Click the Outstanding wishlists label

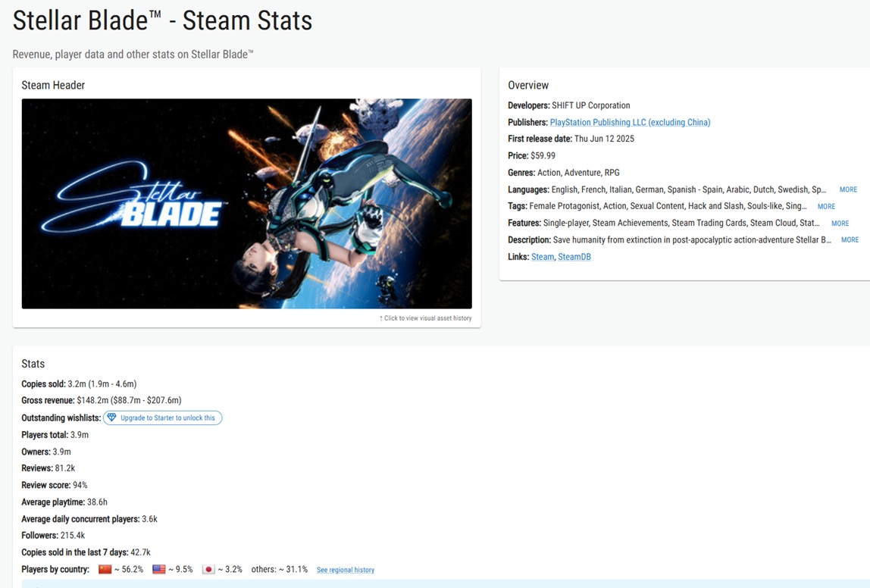pyautogui.click(x=61, y=418)
